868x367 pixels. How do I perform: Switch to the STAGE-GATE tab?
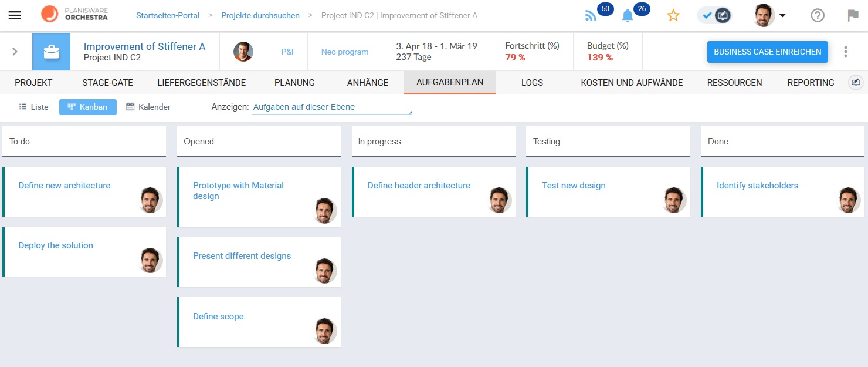107,83
